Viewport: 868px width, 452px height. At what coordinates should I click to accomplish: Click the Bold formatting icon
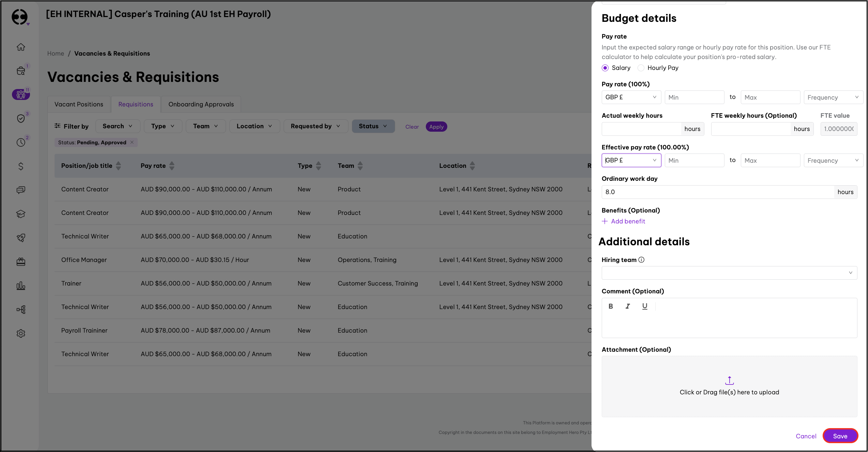[x=611, y=306]
